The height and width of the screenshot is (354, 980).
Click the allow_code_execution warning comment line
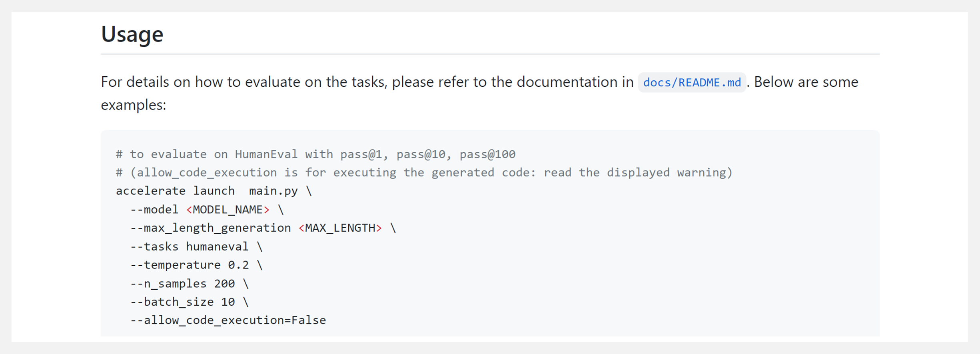coord(424,173)
